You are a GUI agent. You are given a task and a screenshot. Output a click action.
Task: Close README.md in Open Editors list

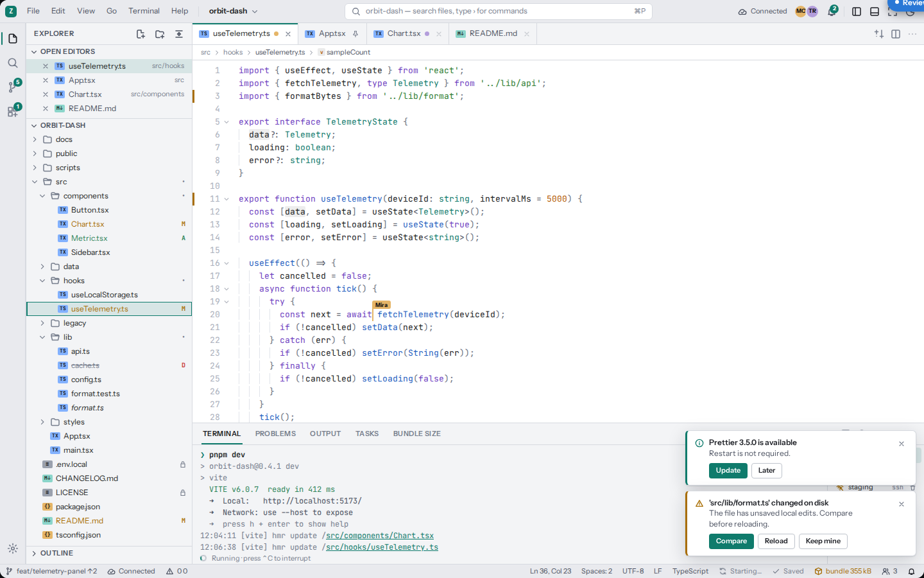pos(46,109)
